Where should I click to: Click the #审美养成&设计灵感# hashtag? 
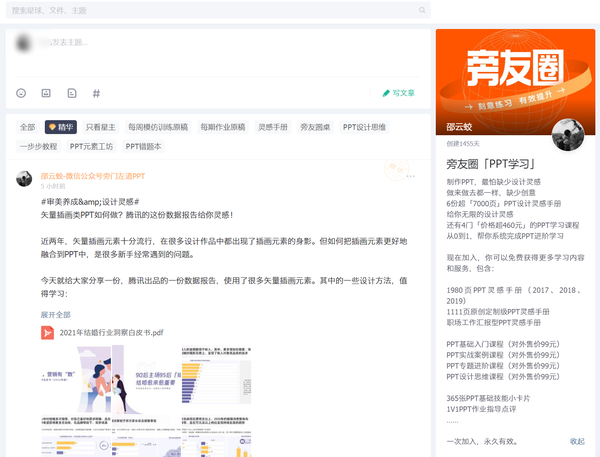point(90,202)
